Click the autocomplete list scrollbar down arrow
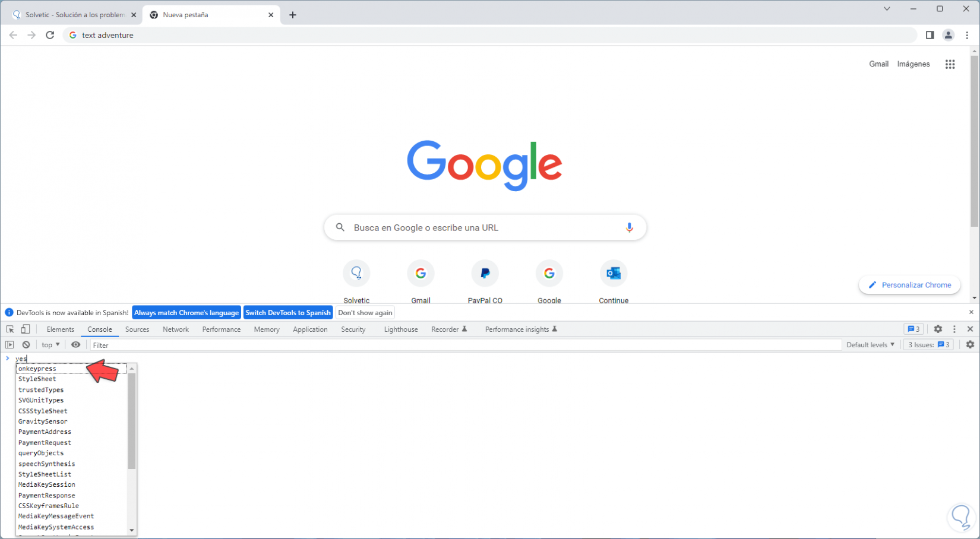The width and height of the screenshot is (980, 539). click(132, 531)
